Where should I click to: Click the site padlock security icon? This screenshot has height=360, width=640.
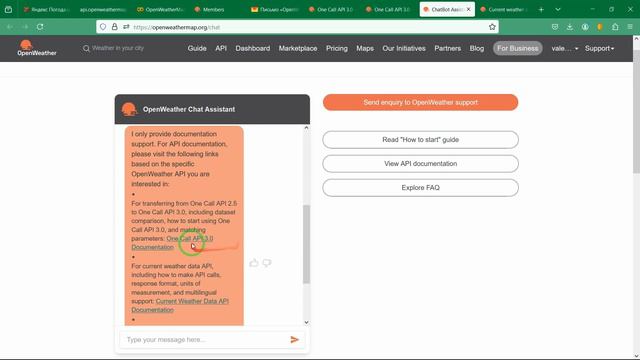coord(115,27)
